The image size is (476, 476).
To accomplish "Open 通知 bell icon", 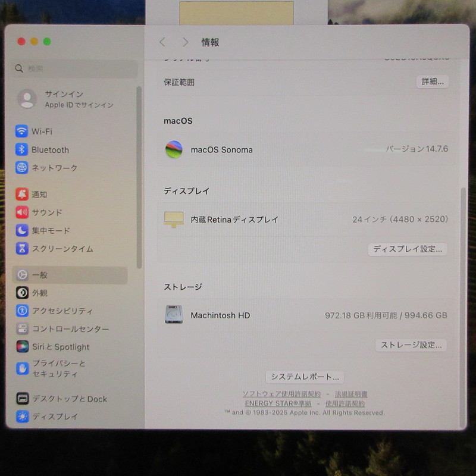I will [x=22, y=194].
